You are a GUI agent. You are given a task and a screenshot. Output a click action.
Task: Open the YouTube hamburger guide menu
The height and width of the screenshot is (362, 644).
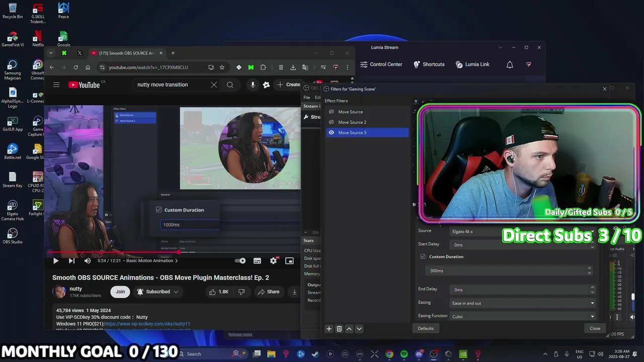pos(56,85)
